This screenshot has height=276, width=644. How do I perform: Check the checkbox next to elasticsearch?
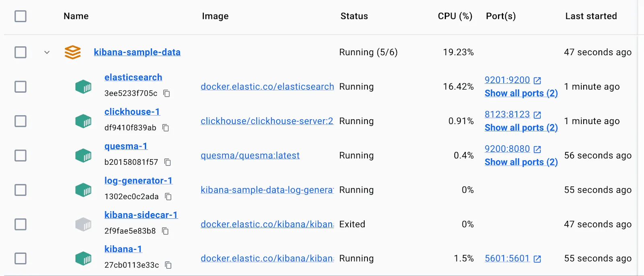coord(20,86)
